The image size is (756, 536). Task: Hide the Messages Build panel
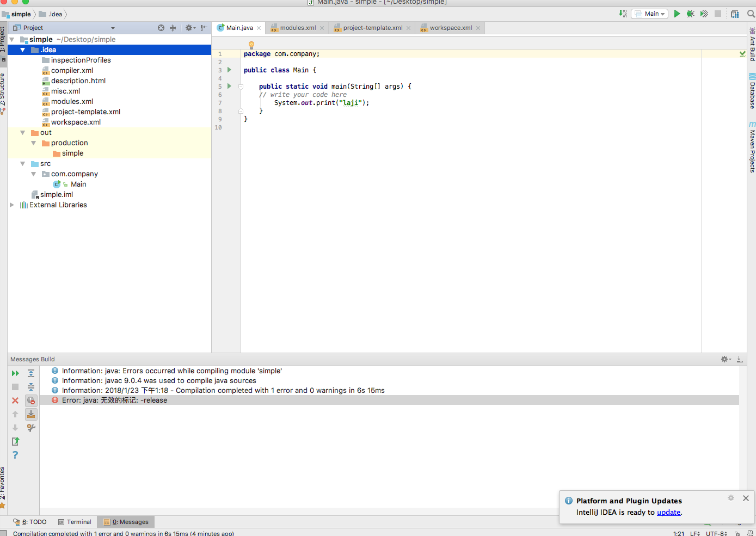(x=740, y=359)
